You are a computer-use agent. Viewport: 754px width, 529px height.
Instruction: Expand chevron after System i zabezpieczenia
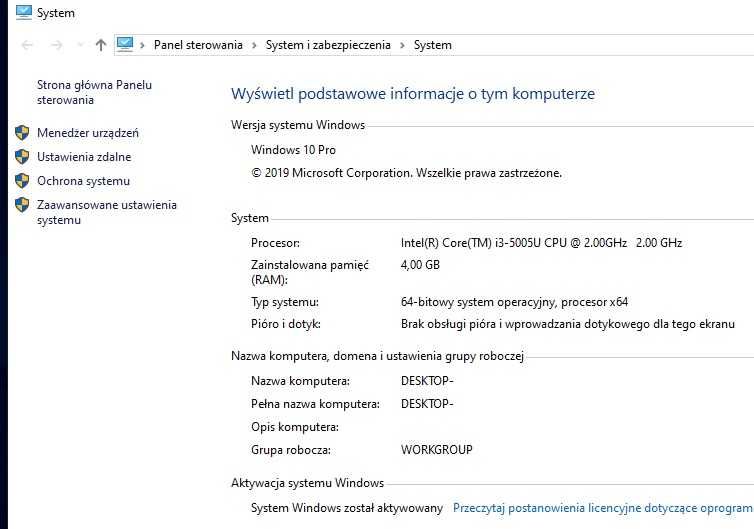coord(402,45)
